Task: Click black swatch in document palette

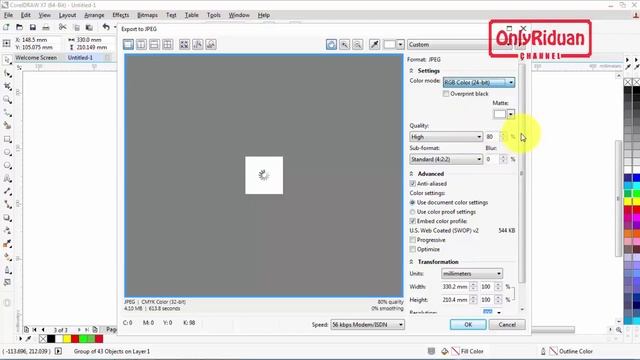Action: click(51, 339)
